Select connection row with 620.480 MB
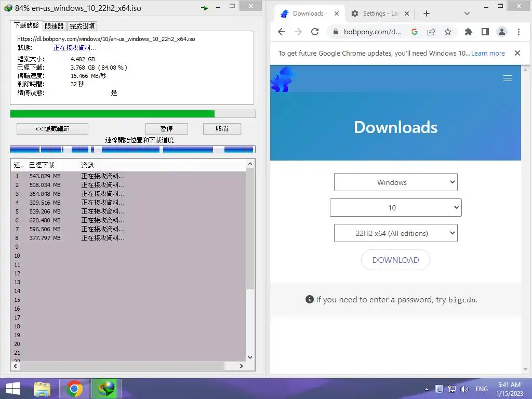This screenshot has height=399, width=532. 128,220
